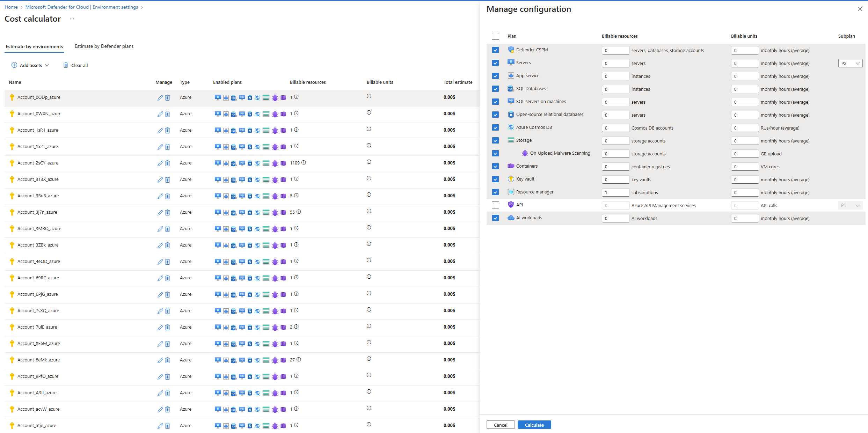Click the Defender CSPM plan icon
The width and height of the screenshot is (868, 433).
coord(511,50)
